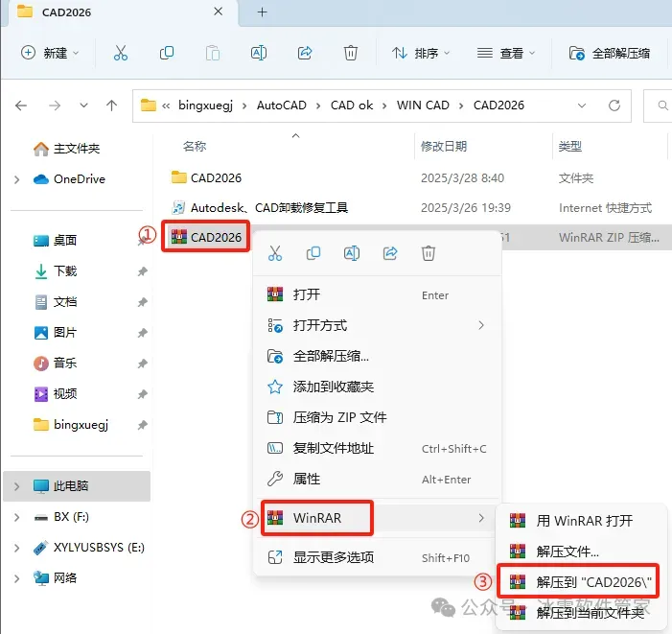Select the CAD2026 ZIP archive file

tap(206, 237)
